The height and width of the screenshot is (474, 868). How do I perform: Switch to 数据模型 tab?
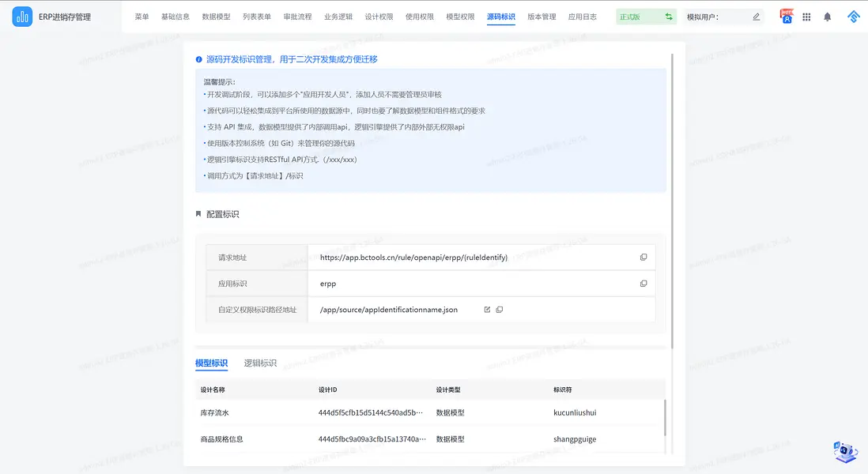coord(216,17)
